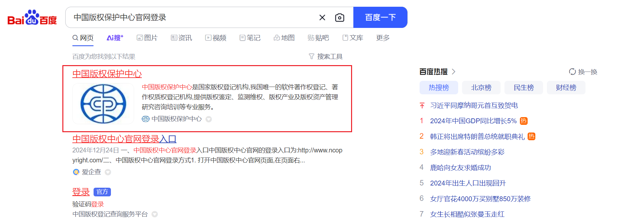The width and height of the screenshot is (644, 223).
Task: Refresh hot list with 换一换
Action: 583,72
